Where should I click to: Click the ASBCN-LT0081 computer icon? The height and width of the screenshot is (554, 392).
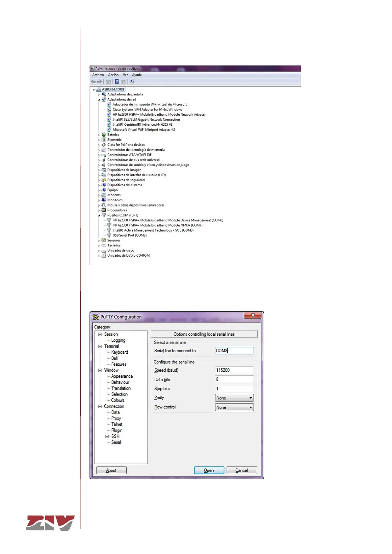pyautogui.click(x=98, y=89)
